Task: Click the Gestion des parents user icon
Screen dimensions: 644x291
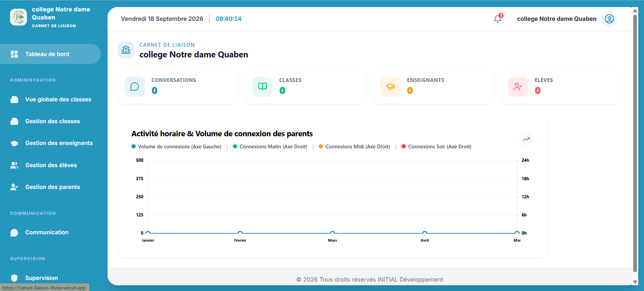Action: coord(14,187)
